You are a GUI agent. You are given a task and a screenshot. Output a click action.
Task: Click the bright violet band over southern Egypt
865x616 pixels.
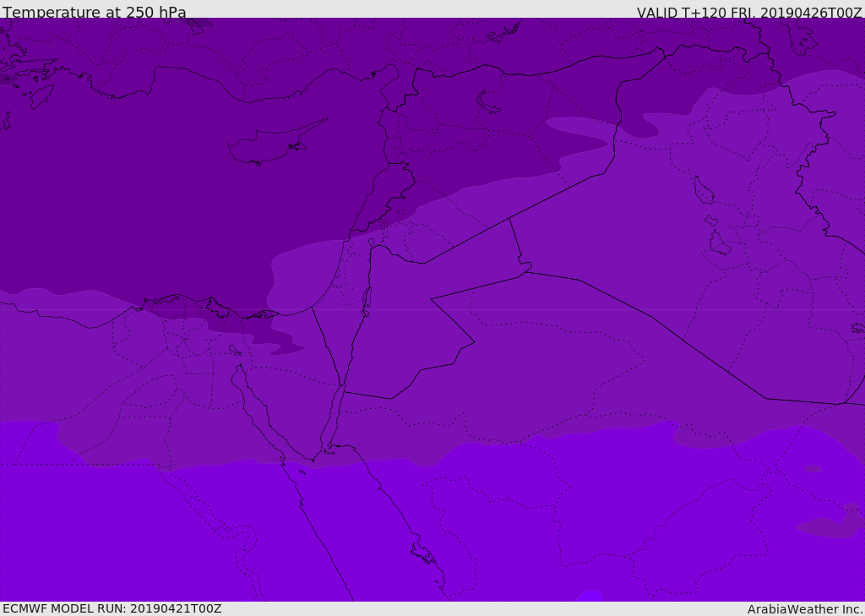pos(220,530)
